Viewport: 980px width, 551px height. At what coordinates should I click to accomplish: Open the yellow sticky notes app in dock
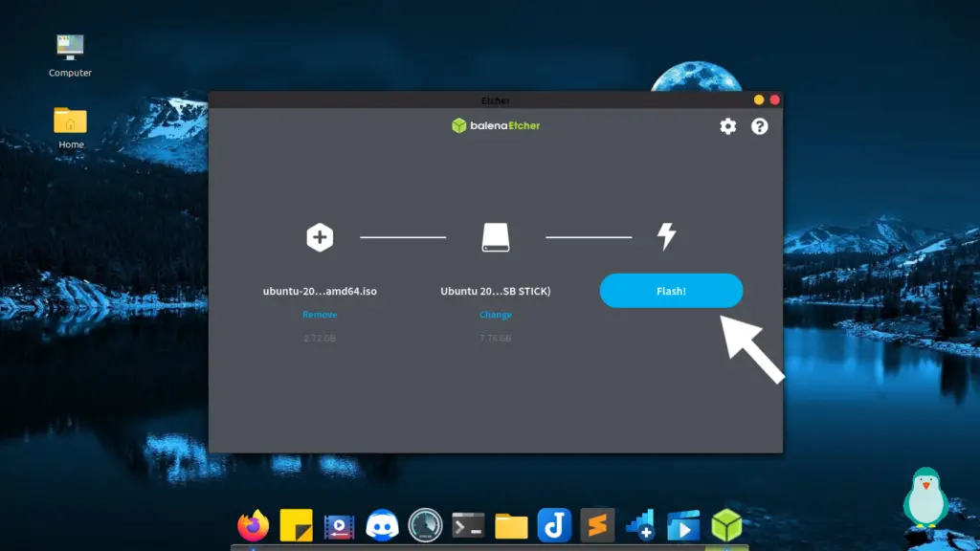click(297, 525)
